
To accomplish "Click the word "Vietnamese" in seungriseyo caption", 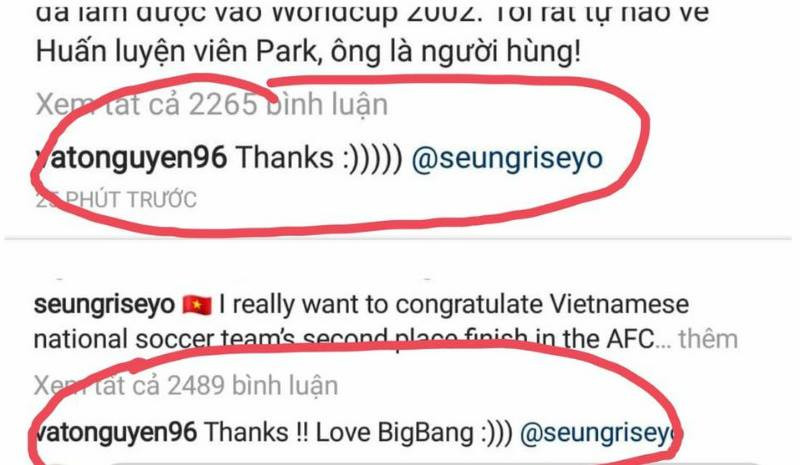I will point(619,304).
